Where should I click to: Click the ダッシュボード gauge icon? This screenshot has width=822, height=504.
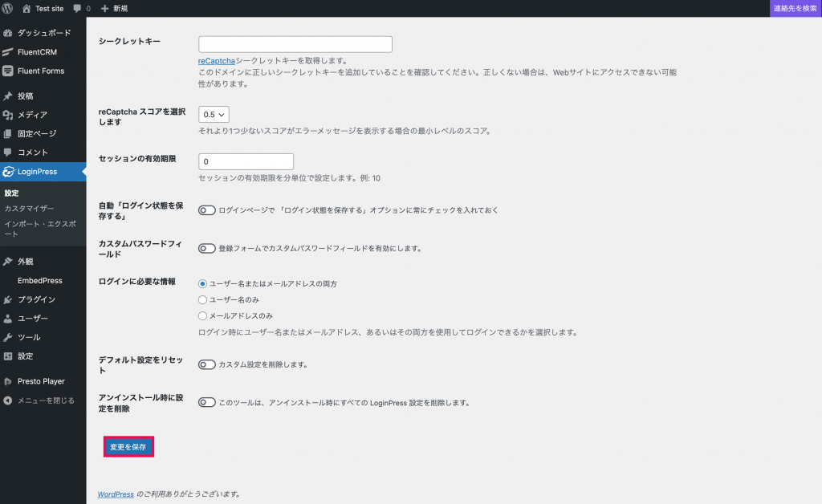[7, 33]
